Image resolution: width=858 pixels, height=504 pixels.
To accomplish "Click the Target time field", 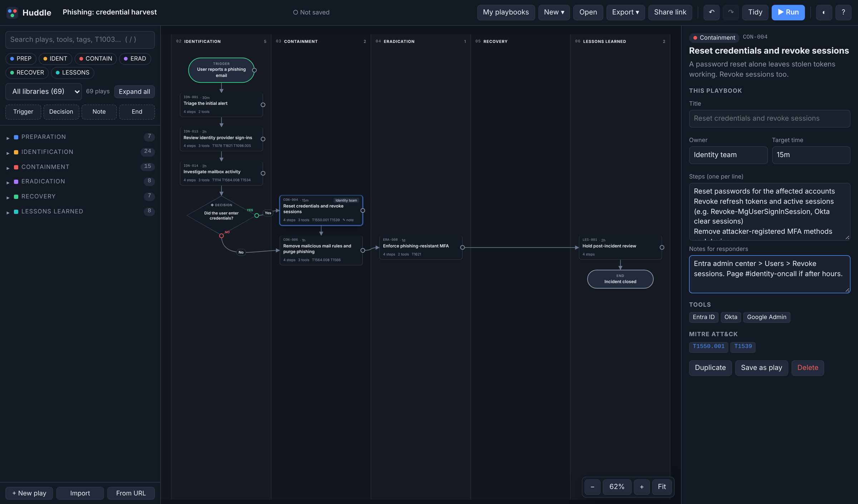I will (811, 155).
